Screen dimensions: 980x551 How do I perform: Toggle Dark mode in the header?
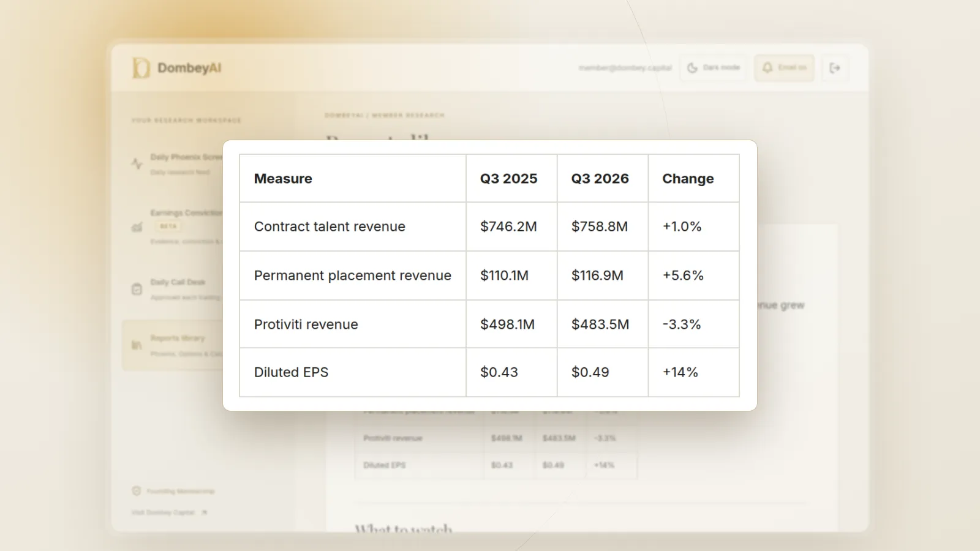click(714, 68)
